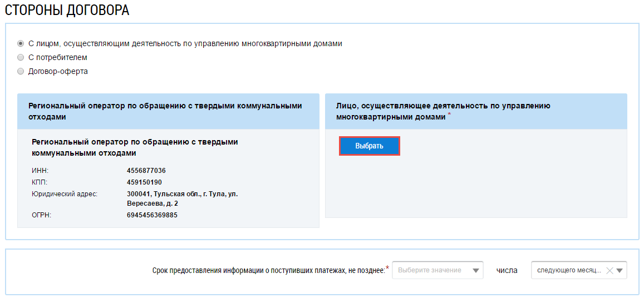Click the bold regional operator organization name
Image resolution: width=644 pixels, height=303 pixels.
pyautogui.click(x=135, y=147)
